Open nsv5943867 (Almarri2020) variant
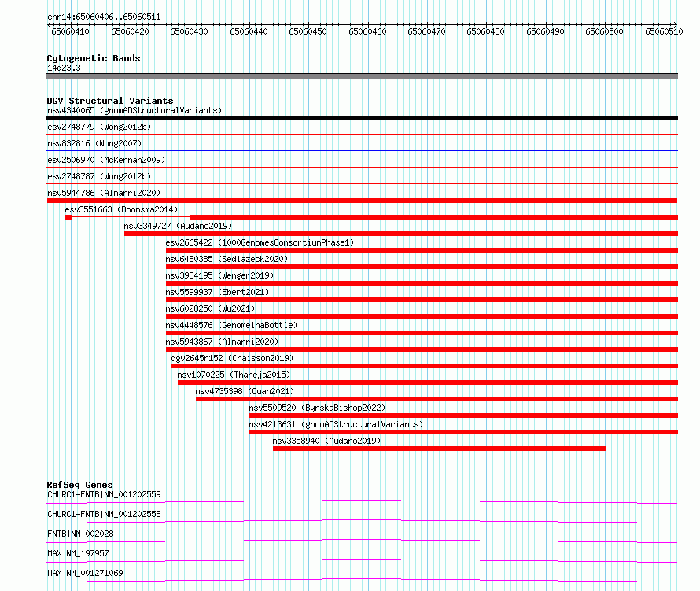 click(x=222, y=342)
